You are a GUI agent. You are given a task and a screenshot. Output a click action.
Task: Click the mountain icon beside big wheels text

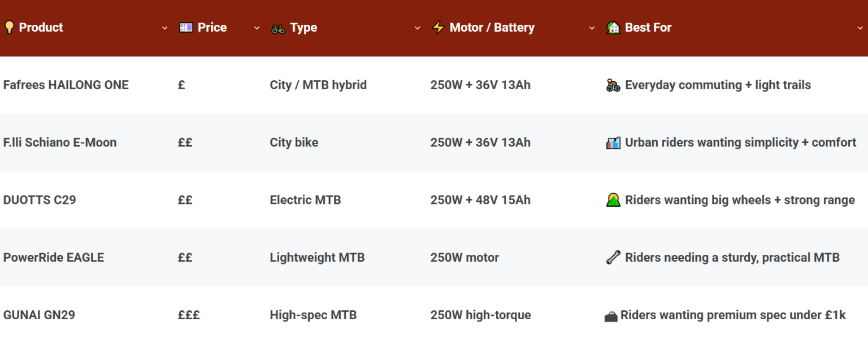click(613, 200)
